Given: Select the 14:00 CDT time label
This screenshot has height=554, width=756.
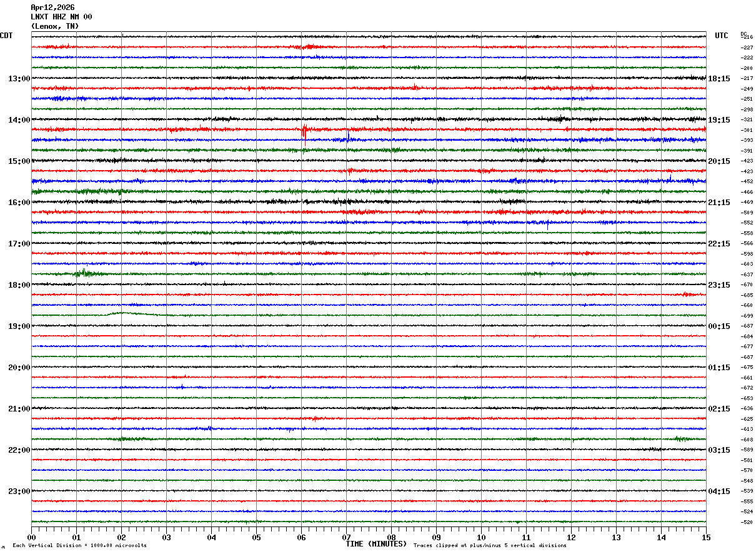Looking at the screenshot, I should click(x=19, y=120).
